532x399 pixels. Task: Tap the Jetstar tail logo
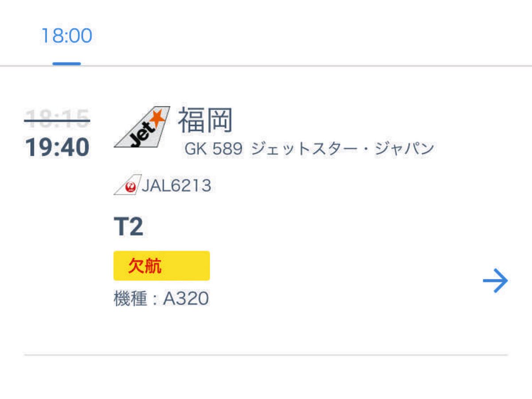click(x=142, y=127)
